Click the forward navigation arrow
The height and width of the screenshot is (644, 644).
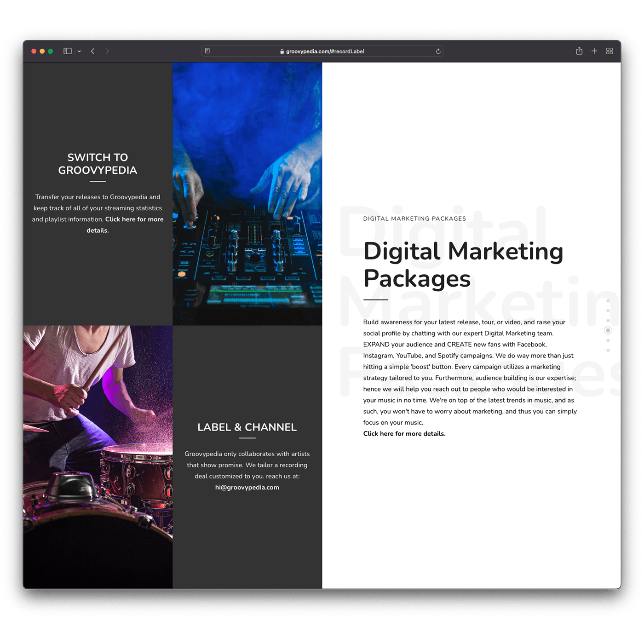(107, 51)
